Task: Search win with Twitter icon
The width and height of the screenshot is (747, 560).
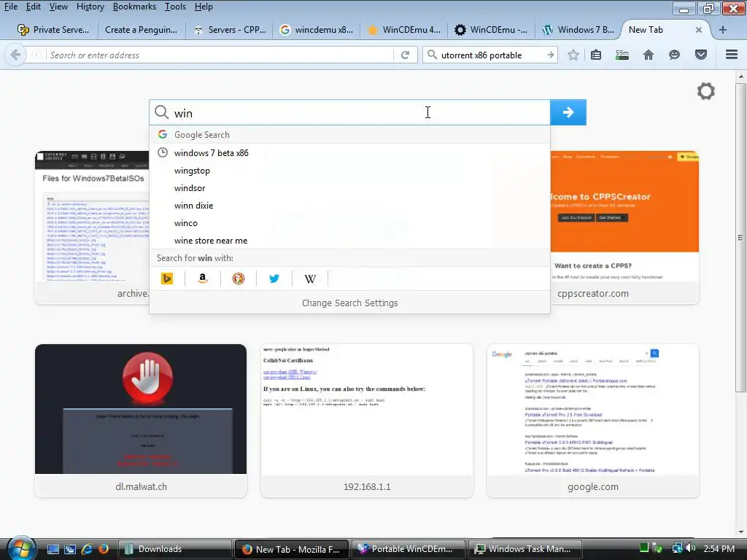Action: 274,279
